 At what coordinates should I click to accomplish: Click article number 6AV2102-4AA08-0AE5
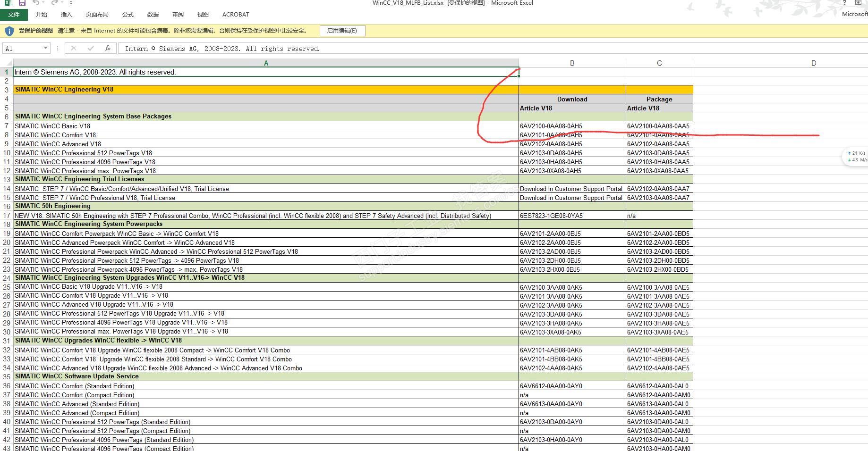(659, 368)
